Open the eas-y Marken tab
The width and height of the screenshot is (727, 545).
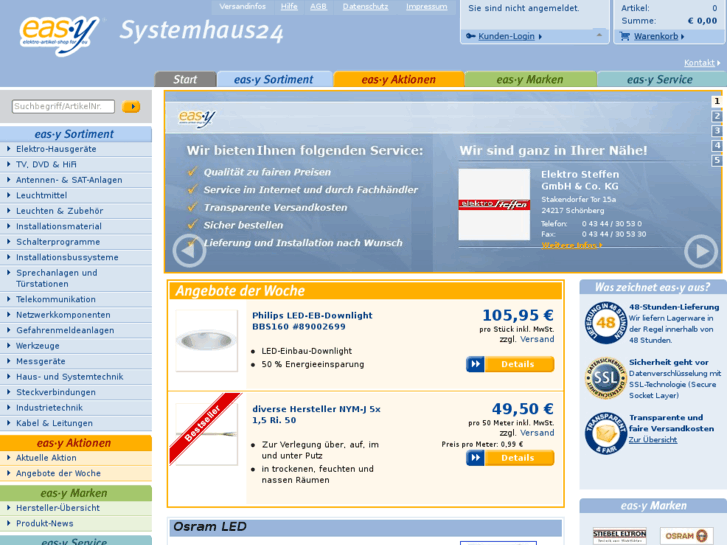coord(530,79)
